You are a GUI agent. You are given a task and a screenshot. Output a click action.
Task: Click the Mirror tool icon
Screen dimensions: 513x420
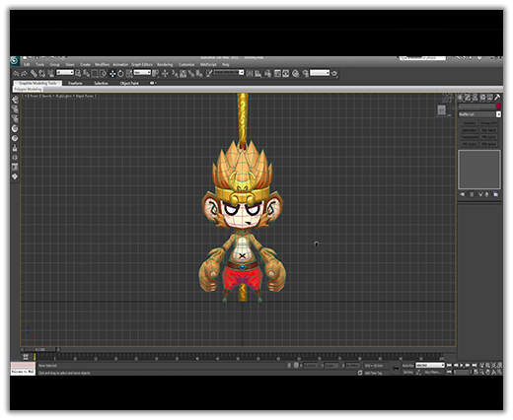[x=250, y=74]
